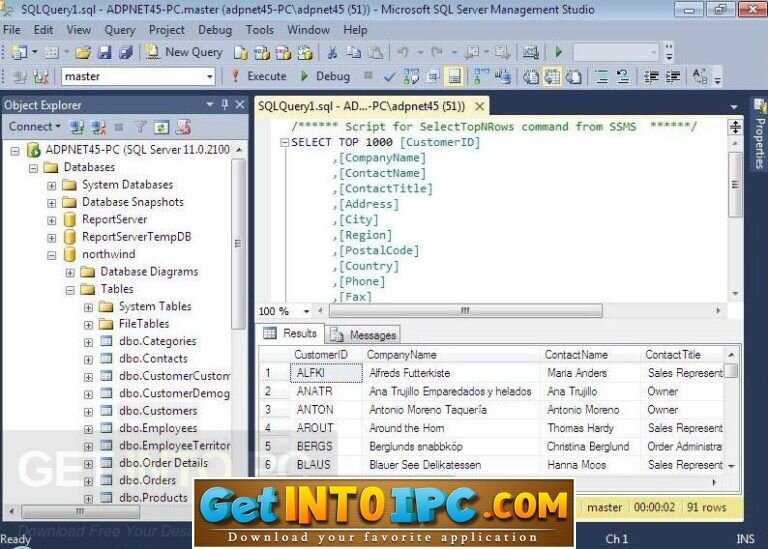This screenshot has height=549, width=768.
Task: Click the Parse checkmark icon
Action: [390, 76]
